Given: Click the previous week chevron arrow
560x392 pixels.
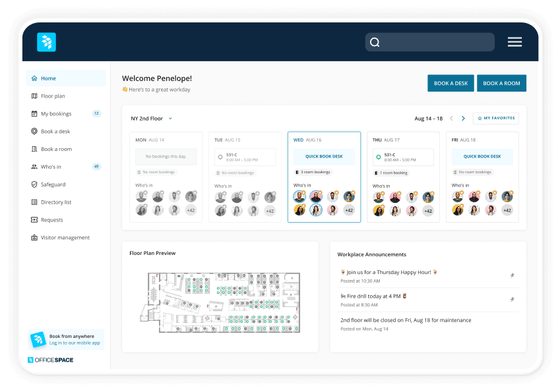Looking at the screenshot, I should [x=451, y=118].
